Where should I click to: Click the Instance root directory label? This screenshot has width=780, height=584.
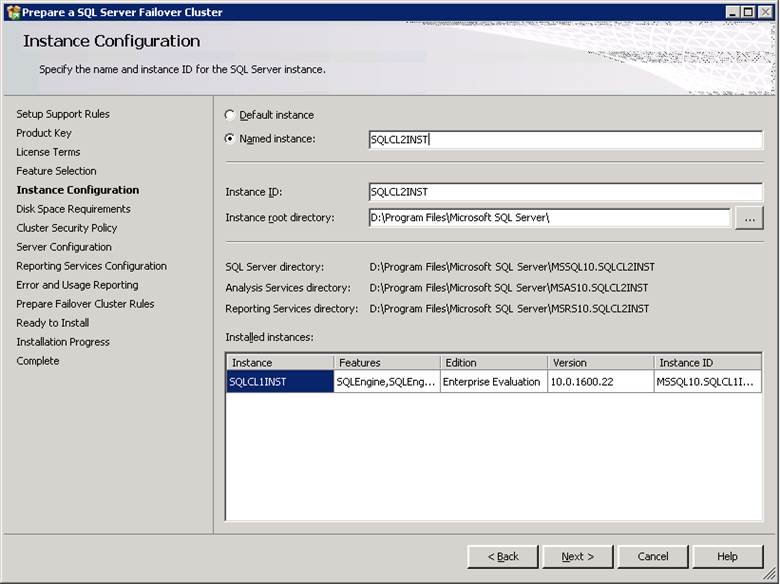pos(280,218)
